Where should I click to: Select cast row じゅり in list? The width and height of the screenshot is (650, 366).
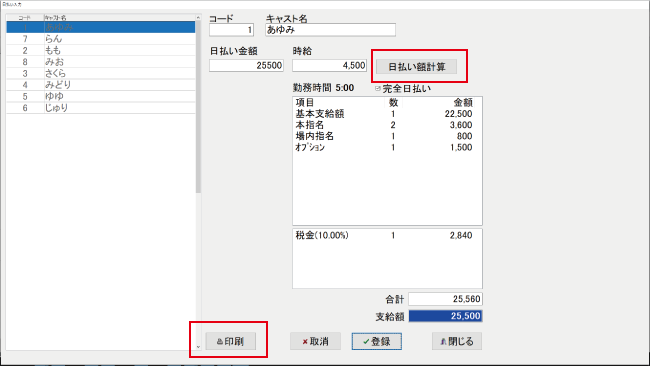[101, 108]
